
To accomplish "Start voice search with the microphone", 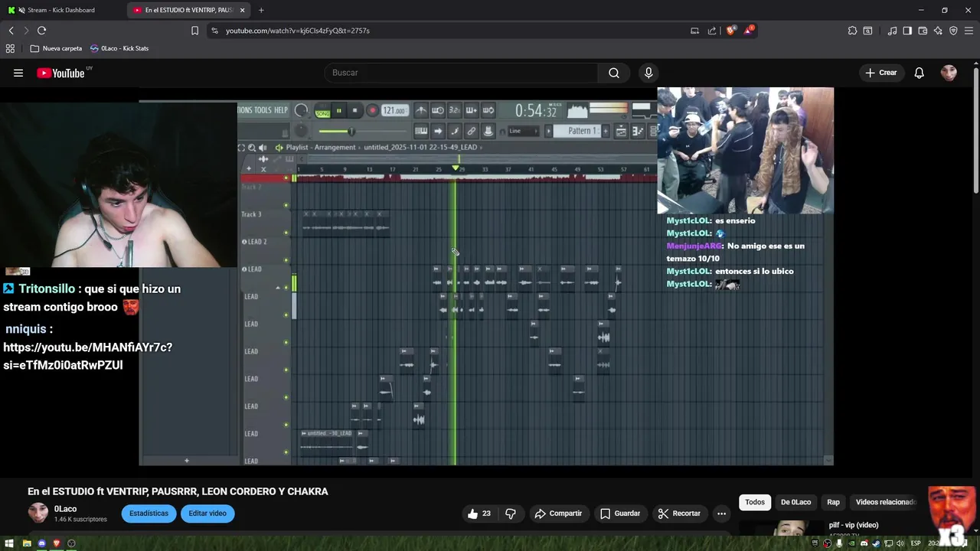I will (x=648, y=73).
